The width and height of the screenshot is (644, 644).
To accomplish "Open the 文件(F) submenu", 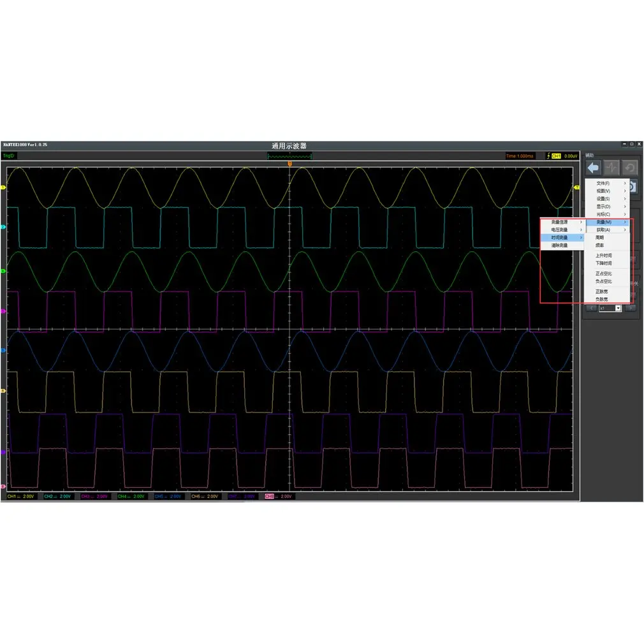I will pyautogui.click(x=608, y=183).
